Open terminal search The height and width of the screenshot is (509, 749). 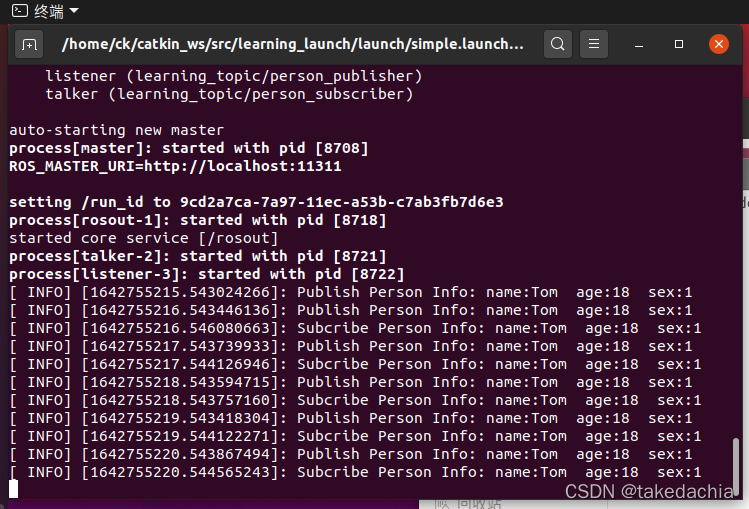click(557, 44)
